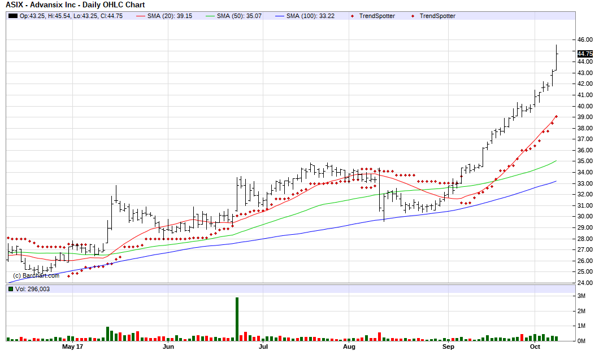Click the last price bar near 44.75
The image size is (599, 364).
pos(556,57)
